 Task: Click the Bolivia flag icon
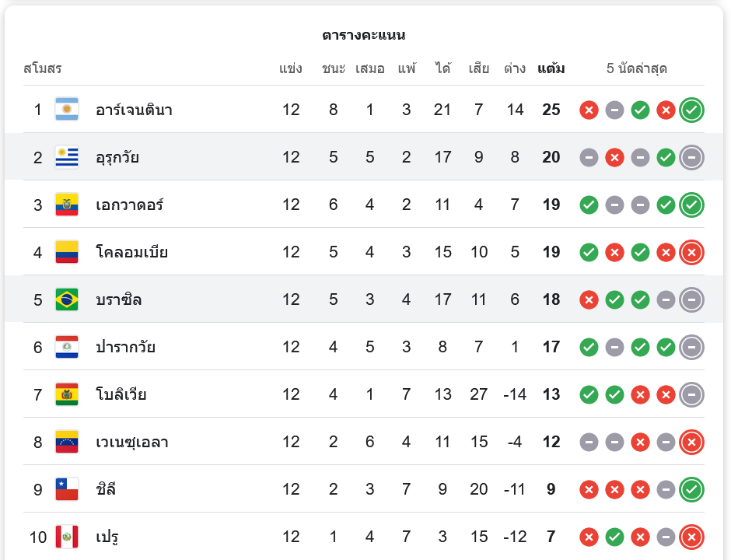(67, 394)
